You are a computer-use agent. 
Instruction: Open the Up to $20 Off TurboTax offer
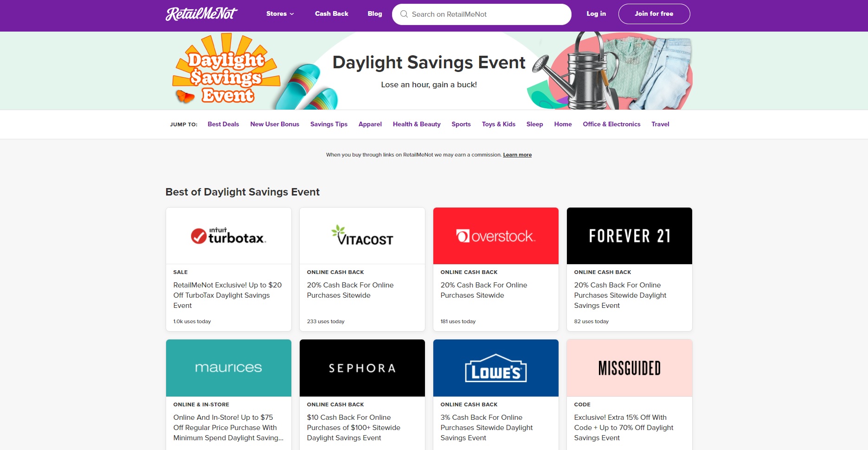pos(227,295)
